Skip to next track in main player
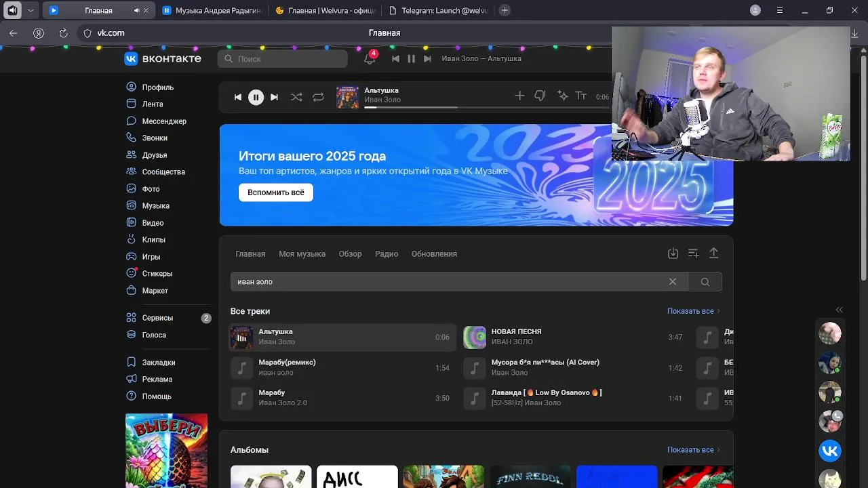The image size is (868, 488). (x=274, y=97)
